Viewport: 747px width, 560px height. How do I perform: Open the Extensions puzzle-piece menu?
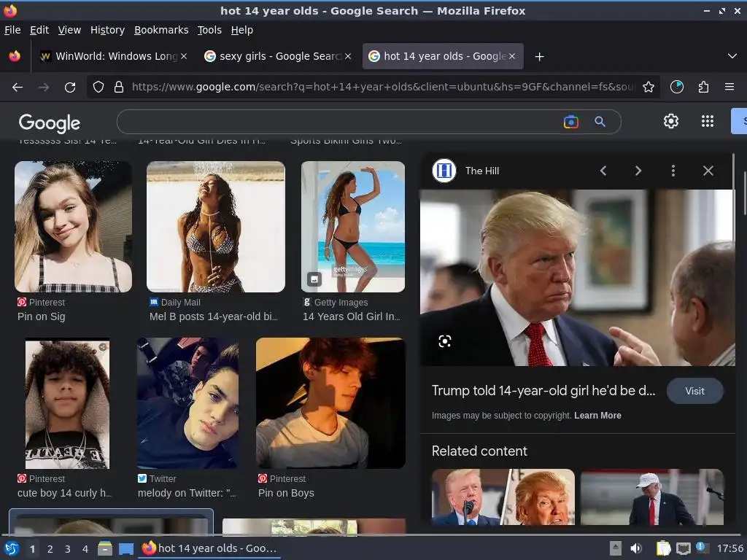point(703,87)
